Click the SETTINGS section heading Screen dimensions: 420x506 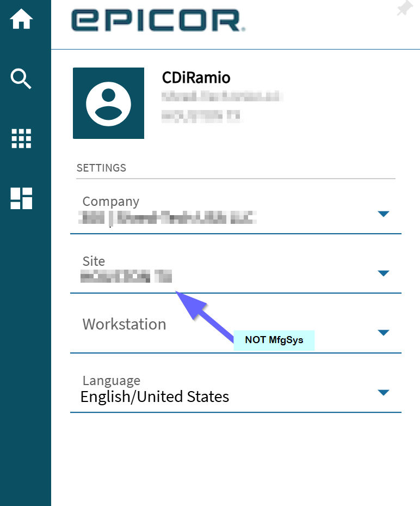pos(101,168)
